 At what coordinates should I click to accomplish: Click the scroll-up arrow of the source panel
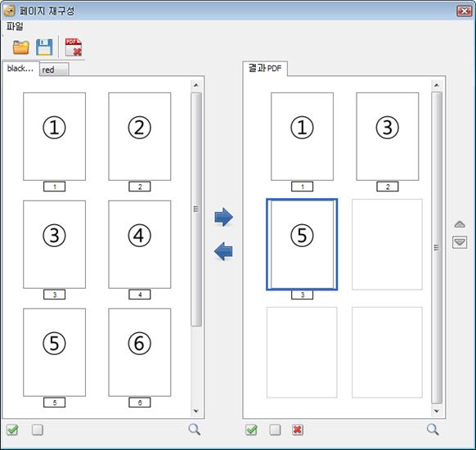click(x=196, y=85)
